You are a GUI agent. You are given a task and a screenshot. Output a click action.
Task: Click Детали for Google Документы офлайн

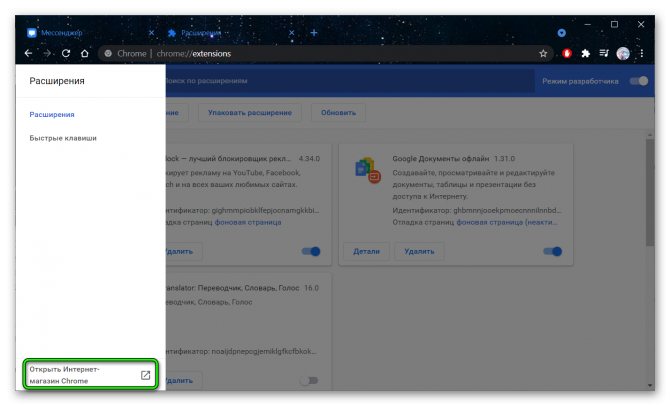point(366,251)
